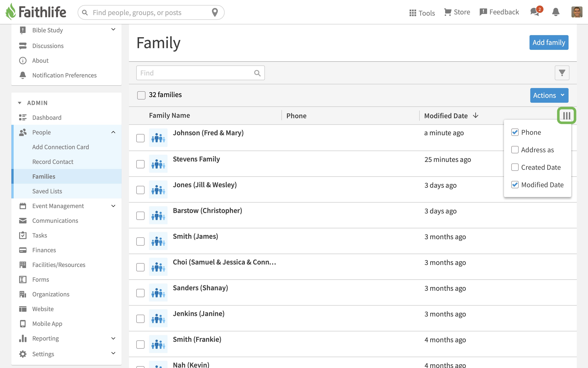
Task: Open the Actions dropdown
Action: (x=549, y=95)
